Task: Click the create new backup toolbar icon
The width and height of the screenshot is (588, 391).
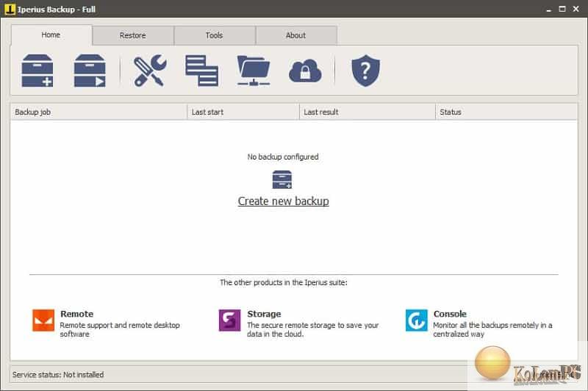Action: [x=37, y=71]
